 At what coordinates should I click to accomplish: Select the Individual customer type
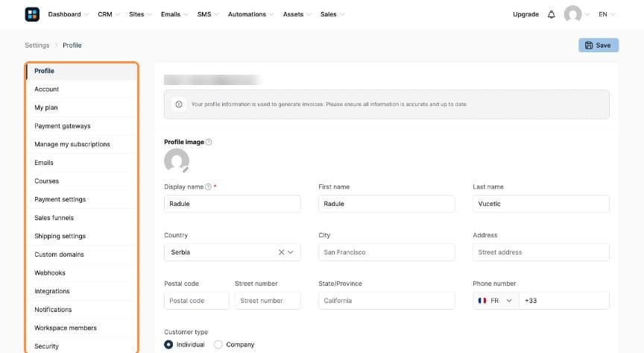click(168, 344)
